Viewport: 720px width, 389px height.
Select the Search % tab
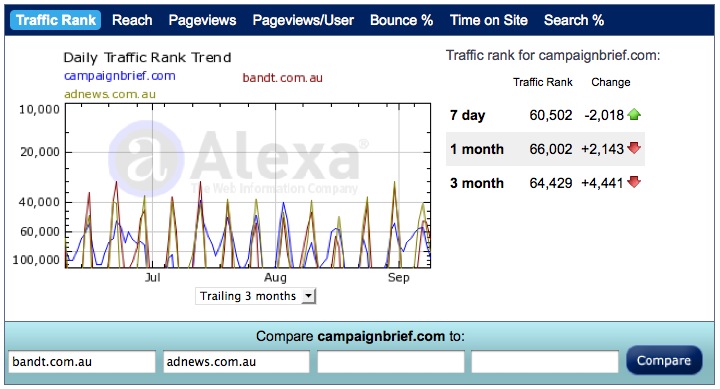click(574, 20)
